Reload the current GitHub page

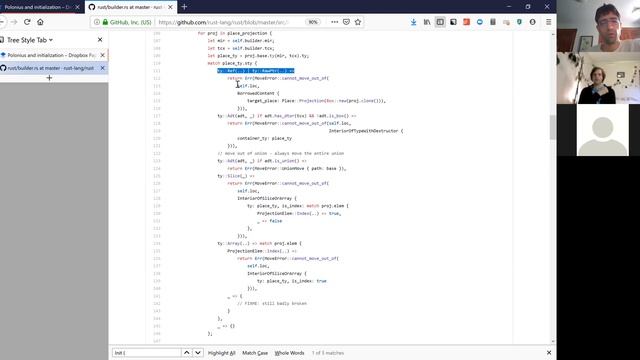point(27,22)
